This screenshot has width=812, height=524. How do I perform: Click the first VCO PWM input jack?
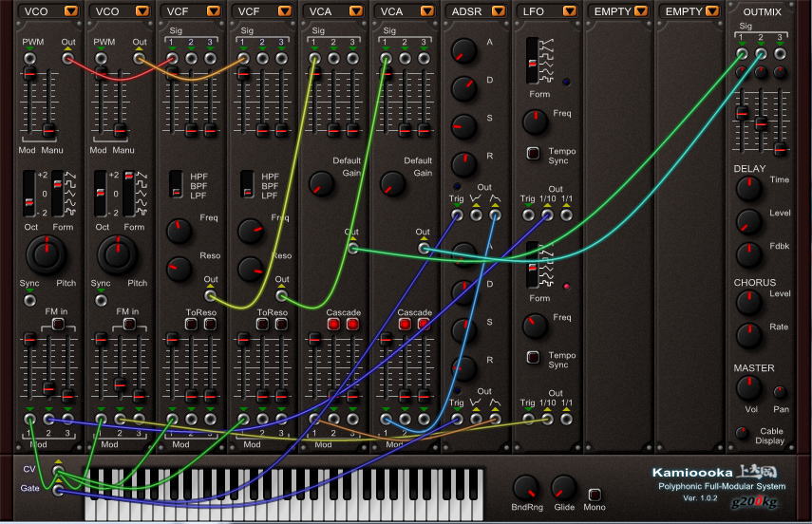tap(30, 59)
